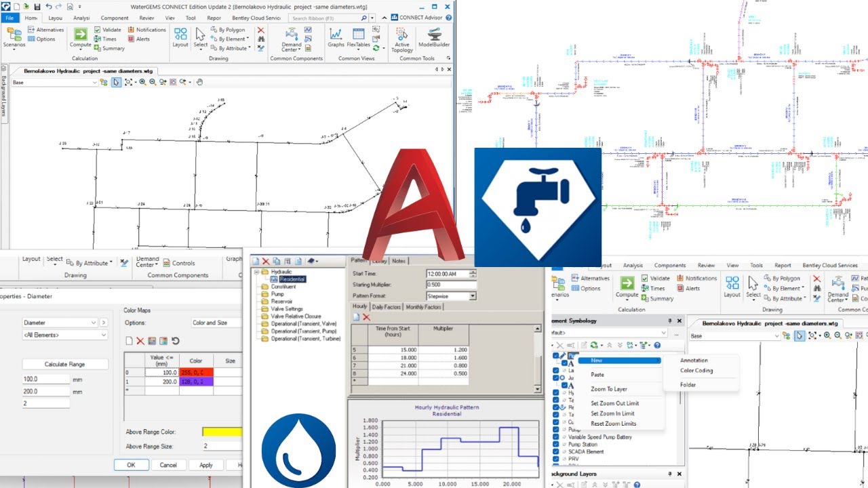Switch to the Review ribbon tab in the top-left window
Viewport: 868px width, 488px height.
click(x=146, y=18)
